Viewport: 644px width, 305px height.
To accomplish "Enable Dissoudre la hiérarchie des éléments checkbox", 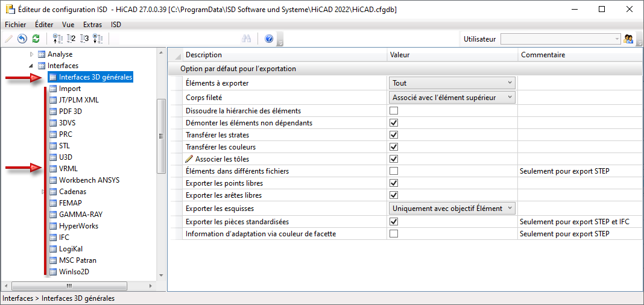I will point(394,111).
